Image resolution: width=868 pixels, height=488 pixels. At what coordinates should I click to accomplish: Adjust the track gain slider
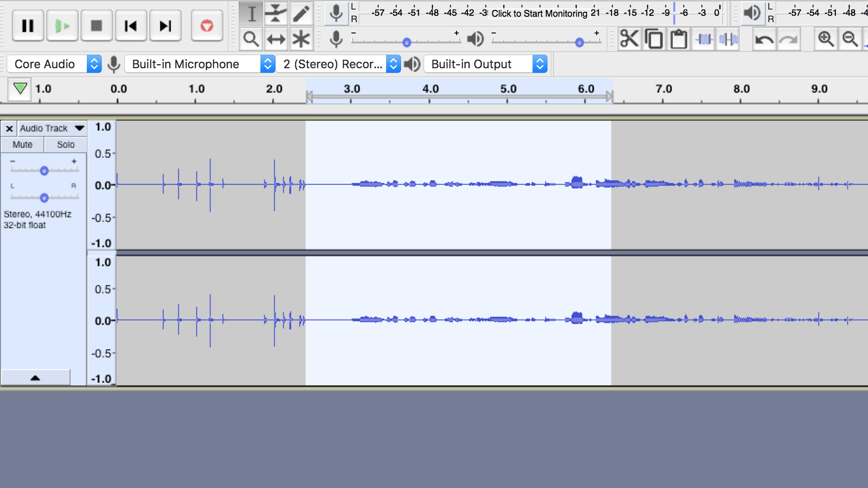click(x=44, y=171)
